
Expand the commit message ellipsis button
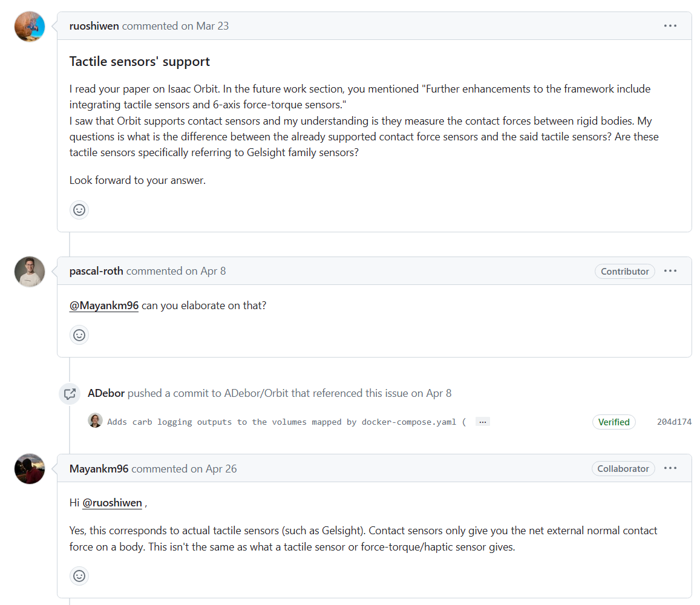tap(482, 422)
